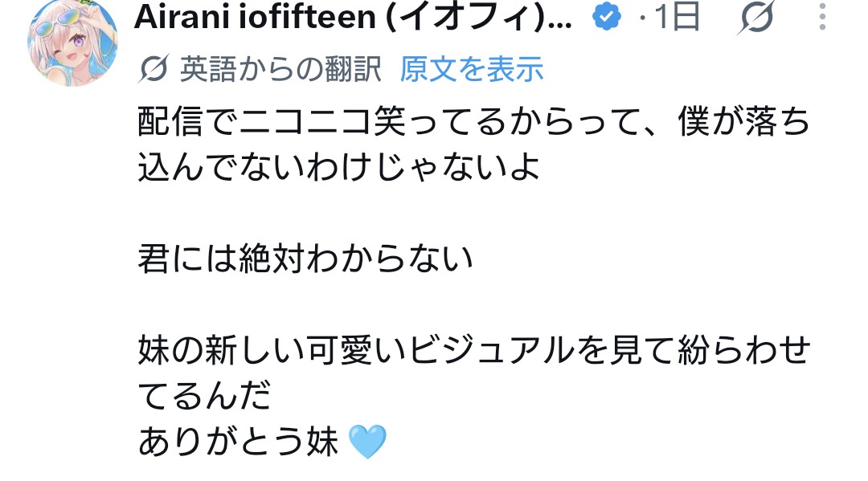Click the sentence 君には絶対わからない
Screen dimensions: 868x481
(305, 259)
